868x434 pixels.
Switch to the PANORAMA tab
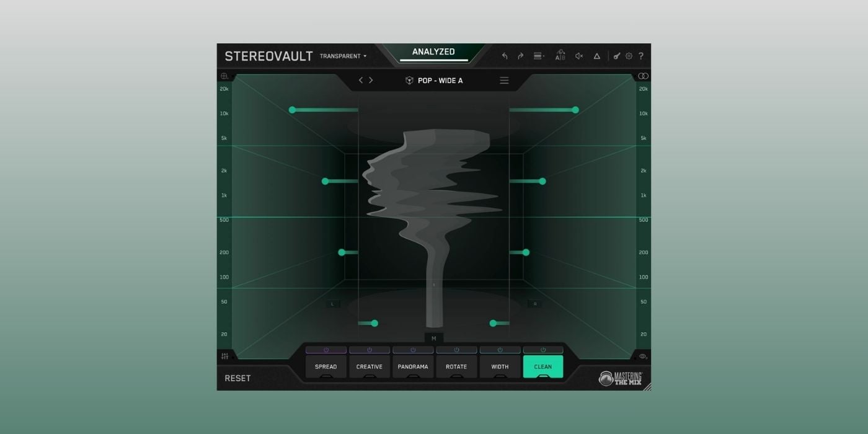pos(413,366)
